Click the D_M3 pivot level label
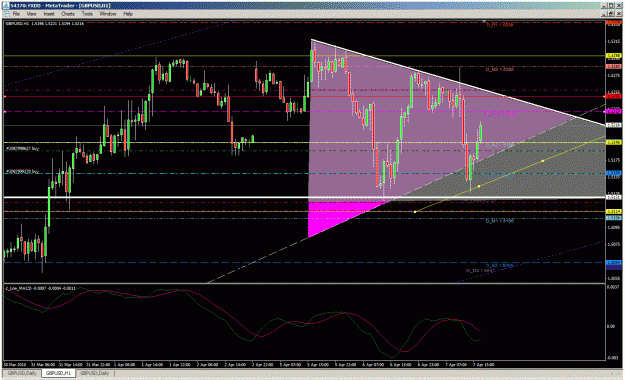The height and width of the screenshot is (380, 625). click(x=499, y=69)
